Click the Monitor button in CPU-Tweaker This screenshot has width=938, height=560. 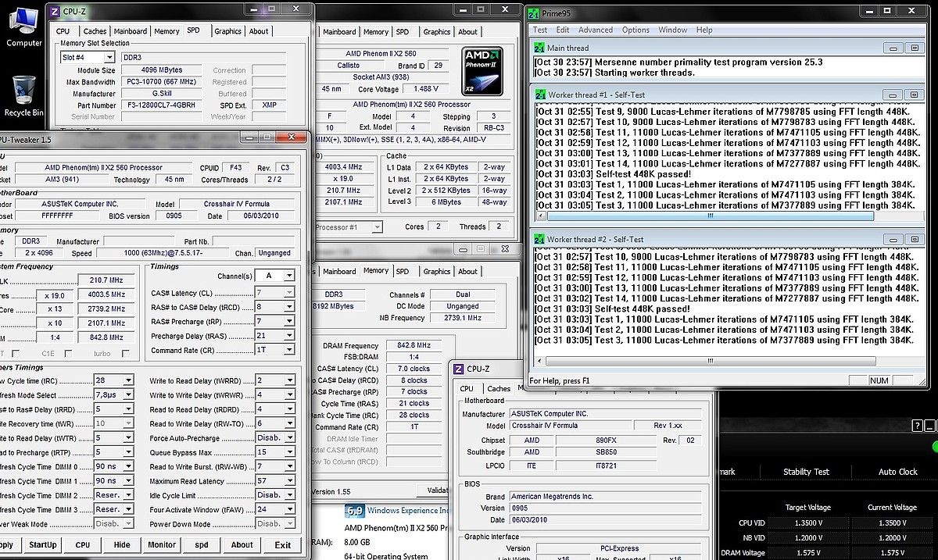pos(162,544)
